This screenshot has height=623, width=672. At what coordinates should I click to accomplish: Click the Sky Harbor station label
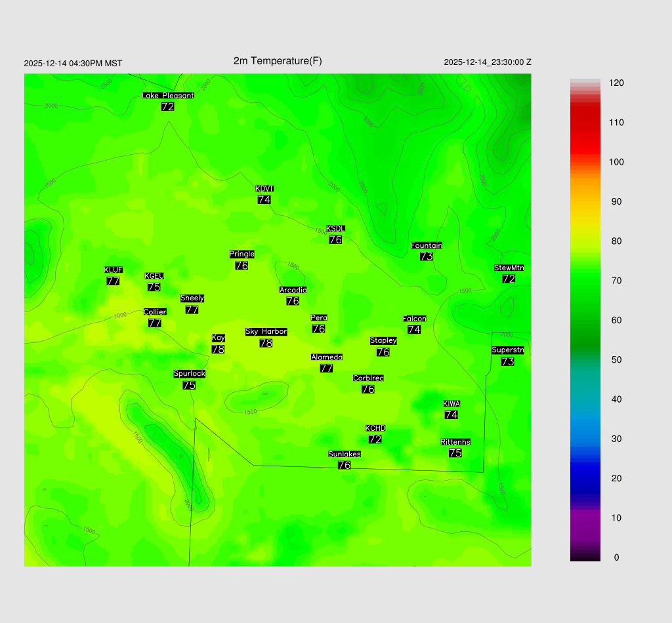tap(266, 332)
